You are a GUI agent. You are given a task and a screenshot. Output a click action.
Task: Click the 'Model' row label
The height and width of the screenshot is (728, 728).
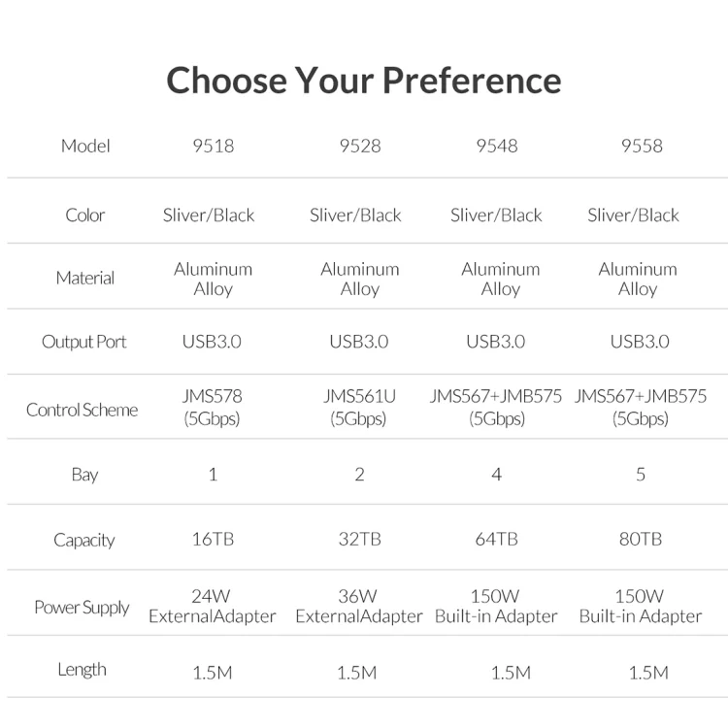click(x=85, y=146)
